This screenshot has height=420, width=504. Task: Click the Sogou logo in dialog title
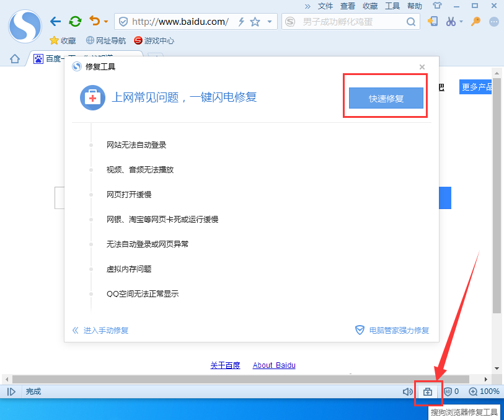(76, 66)
